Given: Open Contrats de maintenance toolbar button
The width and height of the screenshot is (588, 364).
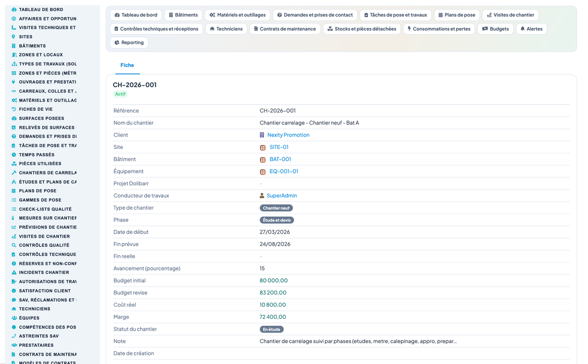Looking at the screenshot, I should click(285, 29).
